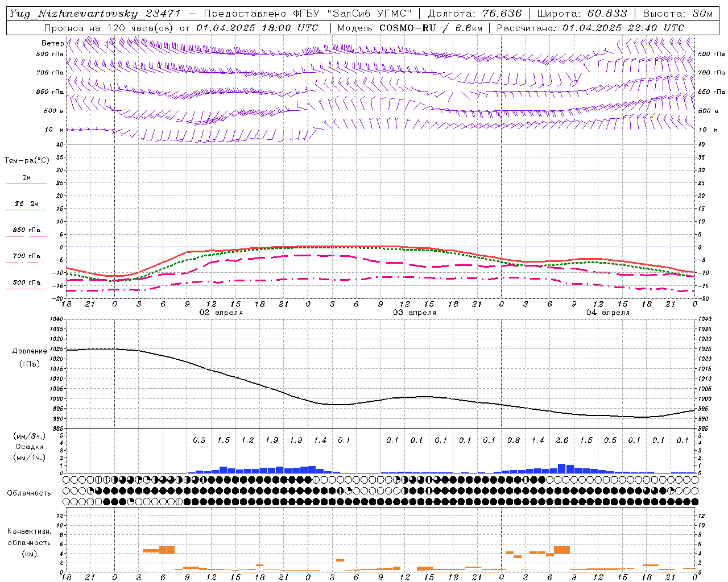The height and width of the screenshot is (582, 728).
Task: Click the Осадки precipitation panel label
Action: (29, 447)
